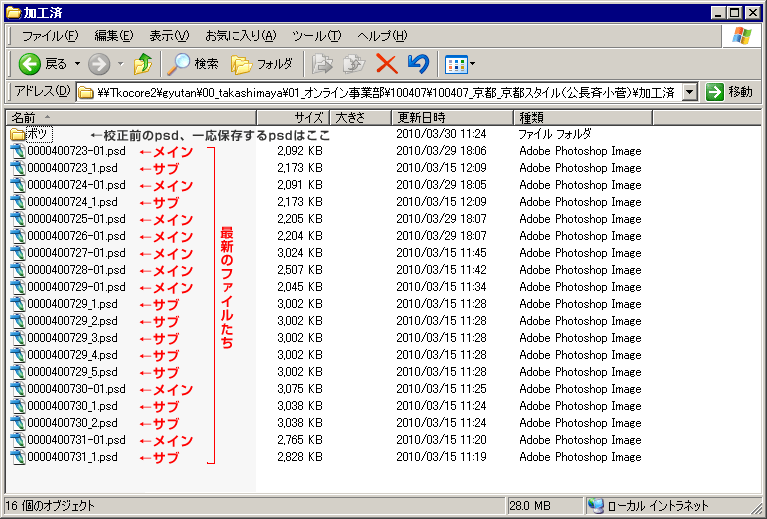767x519 pixels.
Task: Select the file 0000400729_3.psd
Action: tap(72, 338)
